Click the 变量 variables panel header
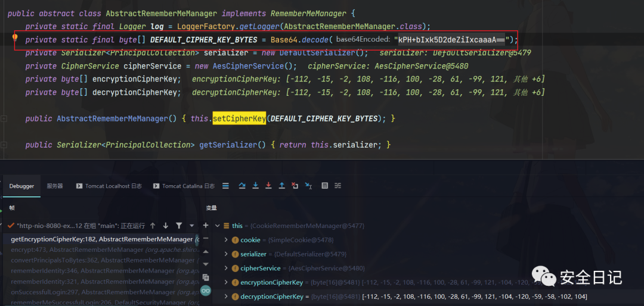Image resolution: width=644 pixels, height=306 pixels. (x=211, y=208)
